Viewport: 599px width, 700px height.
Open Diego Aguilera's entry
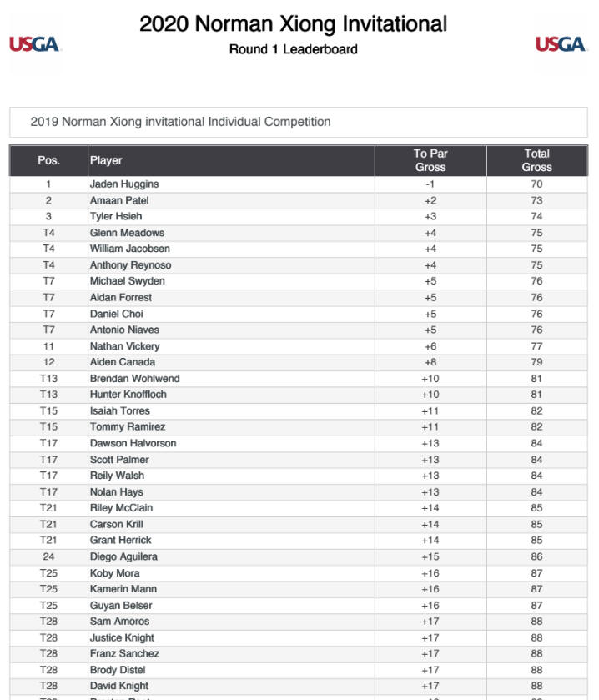pyautogui.click(x=123, y=556)
